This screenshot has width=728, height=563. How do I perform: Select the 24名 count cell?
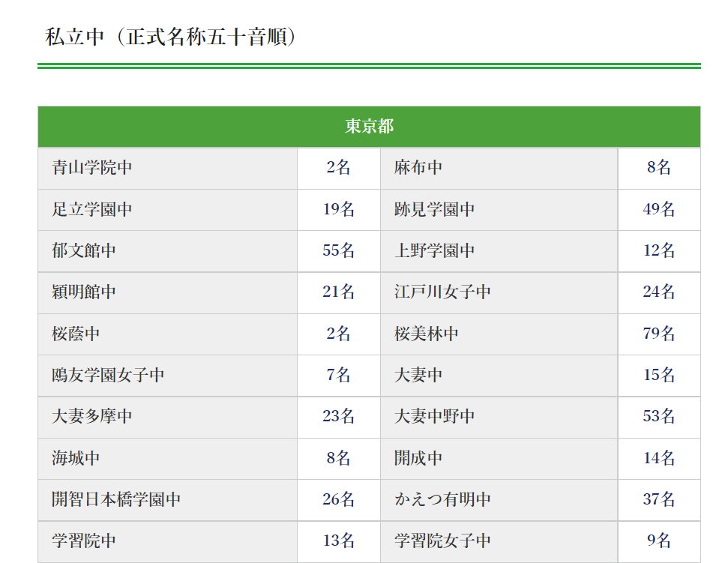pyautogui.click(x=659, y=293)
